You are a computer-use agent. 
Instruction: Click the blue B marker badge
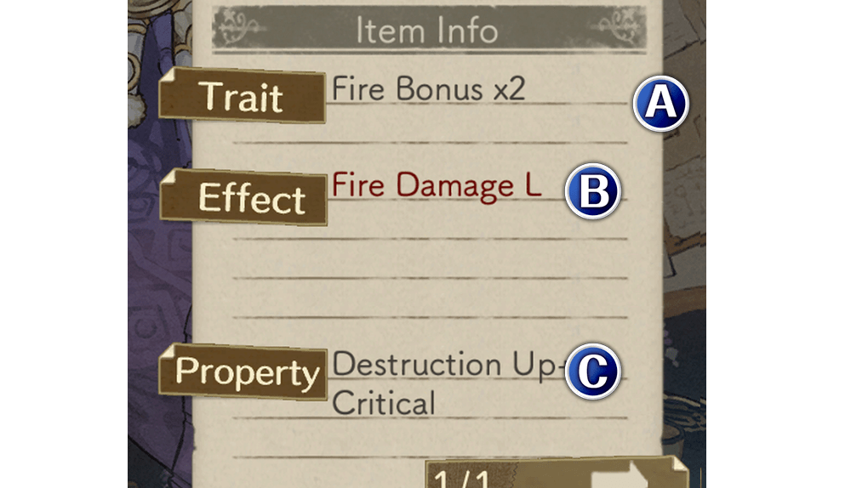click(x=593, y=191)
